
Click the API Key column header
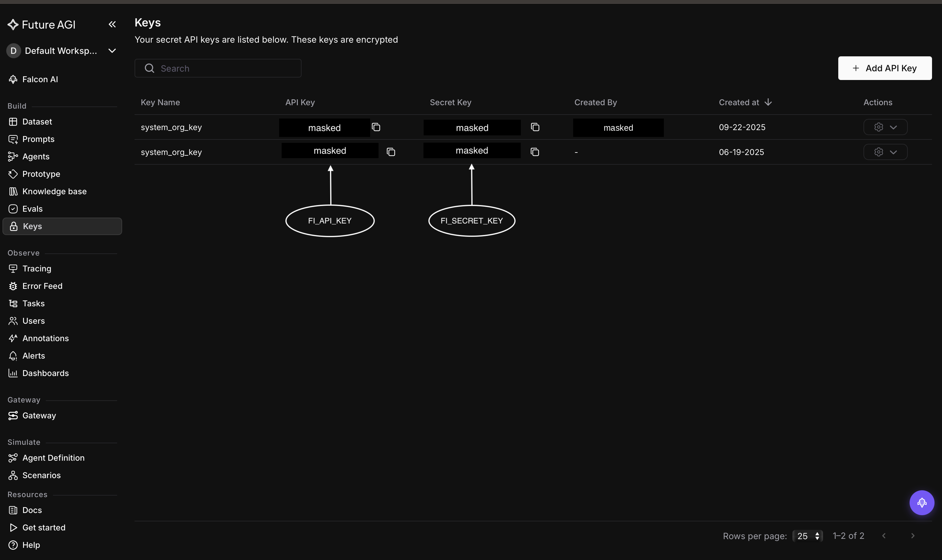tap(300, 102)
